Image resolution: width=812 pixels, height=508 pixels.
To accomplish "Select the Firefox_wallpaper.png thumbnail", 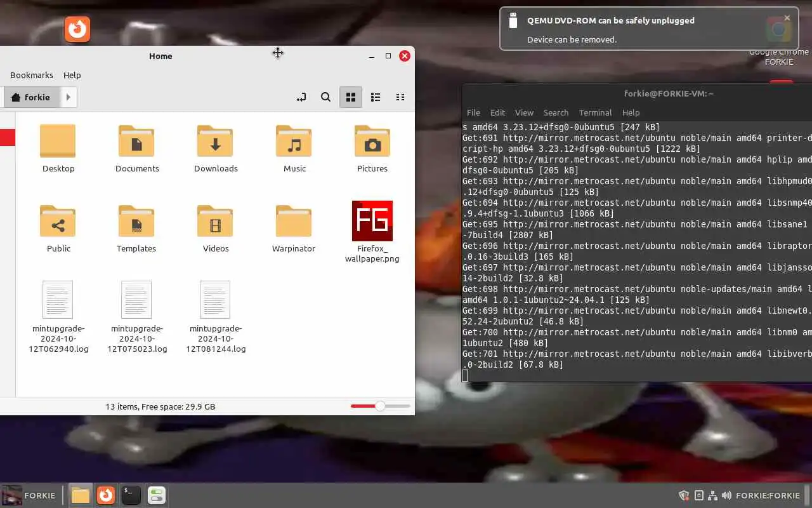I will click(x=372, y=221).
